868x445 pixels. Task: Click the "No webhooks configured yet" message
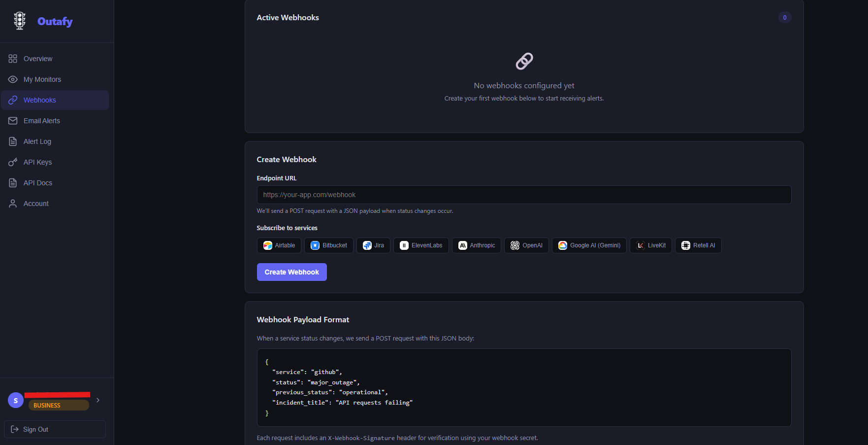pos(524,86)
